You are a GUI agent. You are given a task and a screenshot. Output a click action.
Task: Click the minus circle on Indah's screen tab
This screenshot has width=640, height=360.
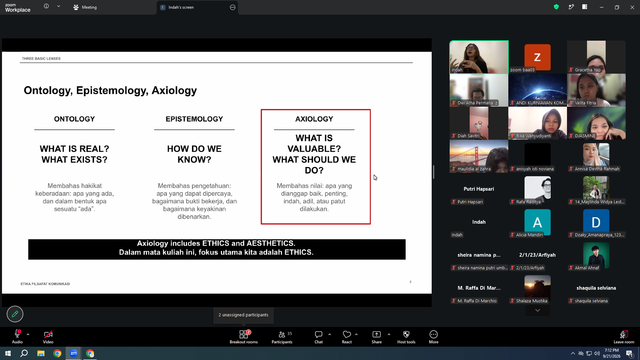(x=233, y=7)
